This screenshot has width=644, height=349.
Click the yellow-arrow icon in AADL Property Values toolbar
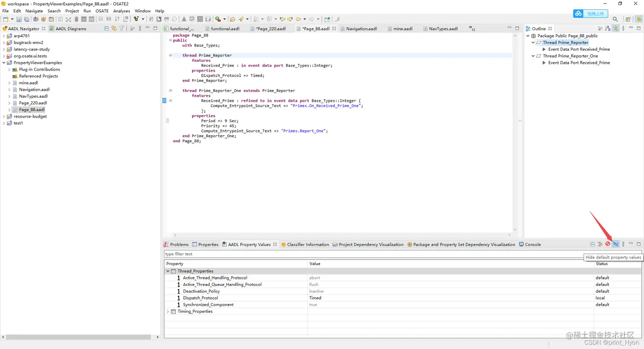coord(600,244)
